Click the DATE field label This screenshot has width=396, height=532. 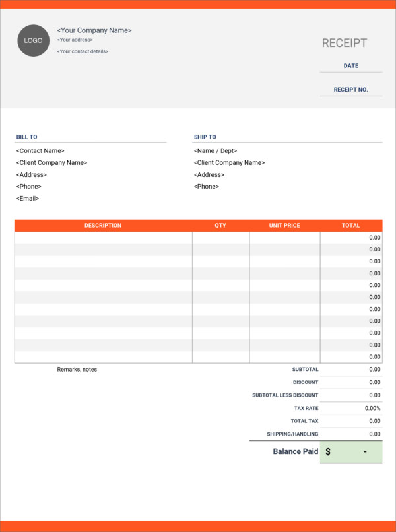tap(351, 66)
